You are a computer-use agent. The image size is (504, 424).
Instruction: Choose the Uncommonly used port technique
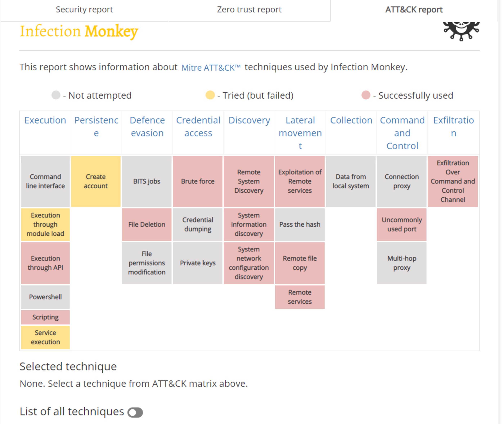402,224
